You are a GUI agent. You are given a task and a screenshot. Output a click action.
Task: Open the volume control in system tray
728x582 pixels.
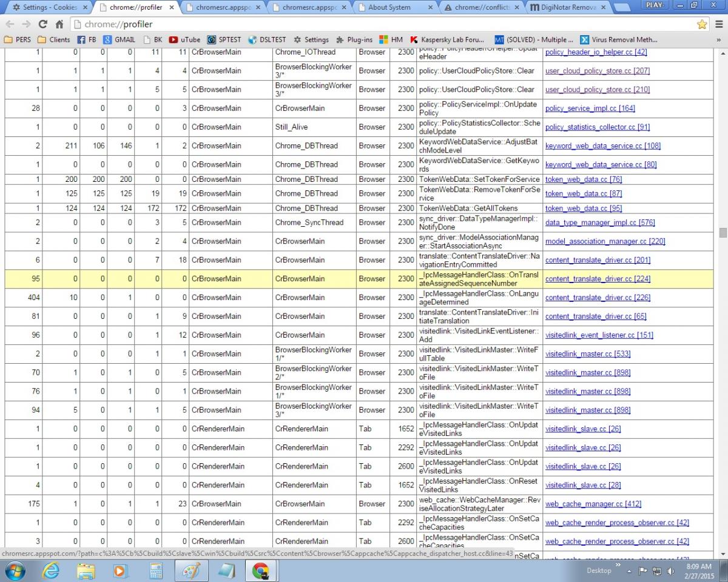coord(671,571)
